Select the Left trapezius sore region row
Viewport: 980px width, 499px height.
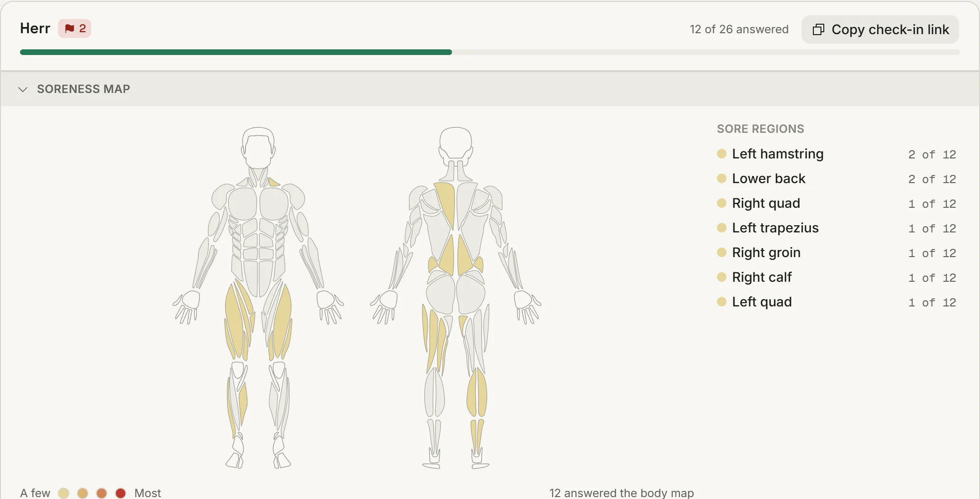pos(836,228)
